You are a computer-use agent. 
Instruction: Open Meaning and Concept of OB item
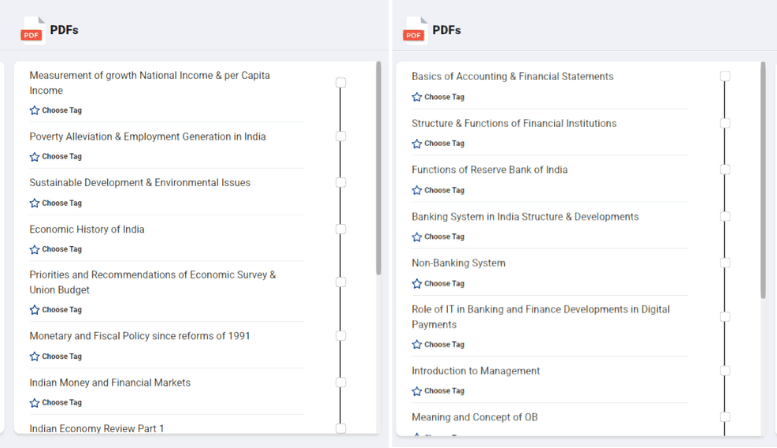tap(474, 417)
